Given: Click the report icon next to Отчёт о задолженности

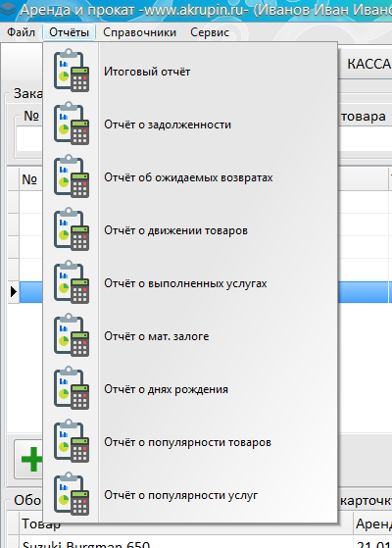Looking at the screenshot, I should [72, 124].
